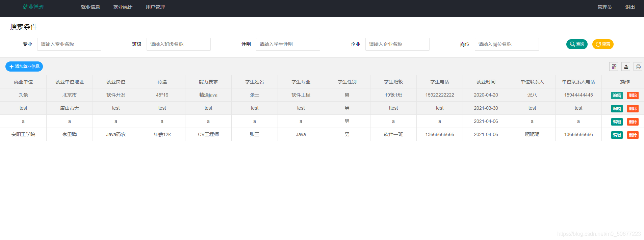Click 退出 to log out
This screenshot has width=644, height=240.
[630, 7]
